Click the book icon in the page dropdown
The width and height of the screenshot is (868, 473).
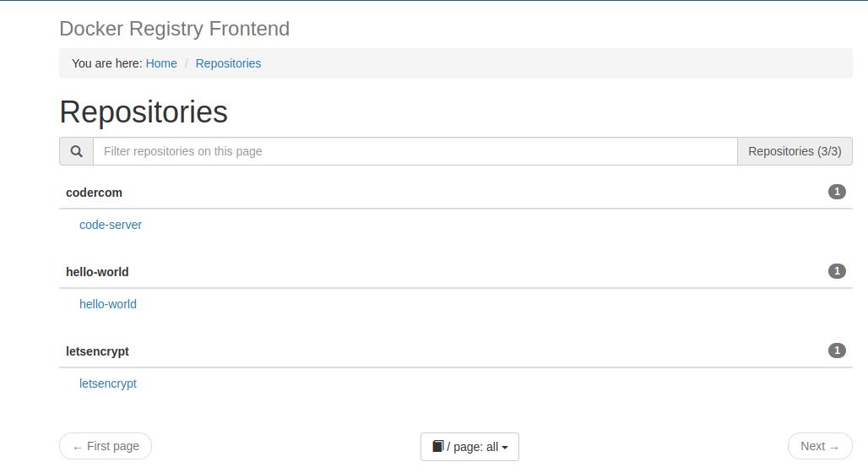438,446
